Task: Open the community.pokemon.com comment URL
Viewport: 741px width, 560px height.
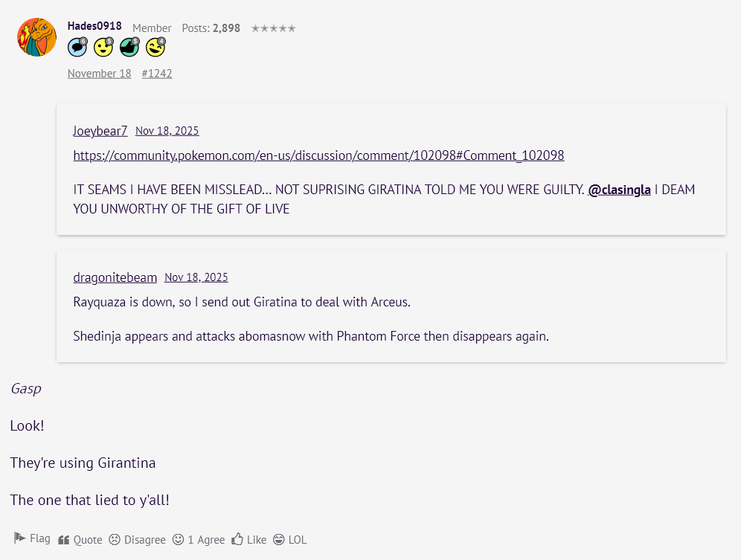Action: pyautogui.click(x=318, y=155)
